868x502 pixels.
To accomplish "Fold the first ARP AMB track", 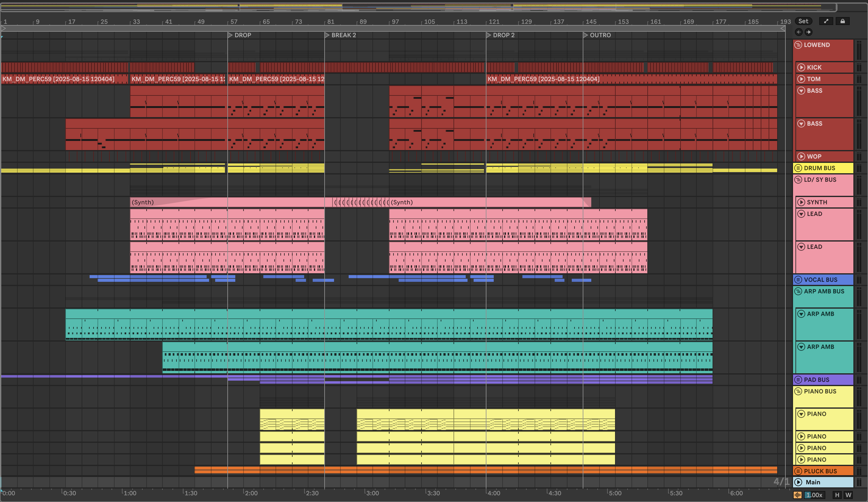I will pyautogui.click(x=801, y=314).
